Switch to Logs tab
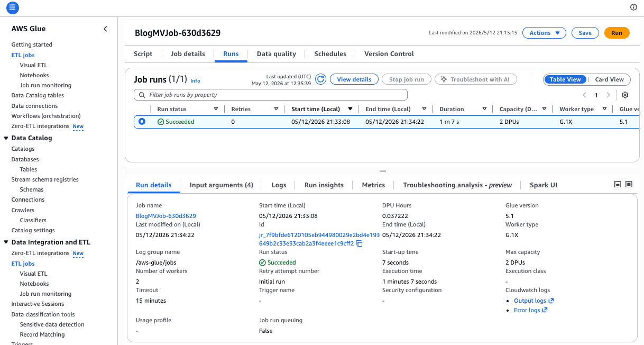 [279, 185]
